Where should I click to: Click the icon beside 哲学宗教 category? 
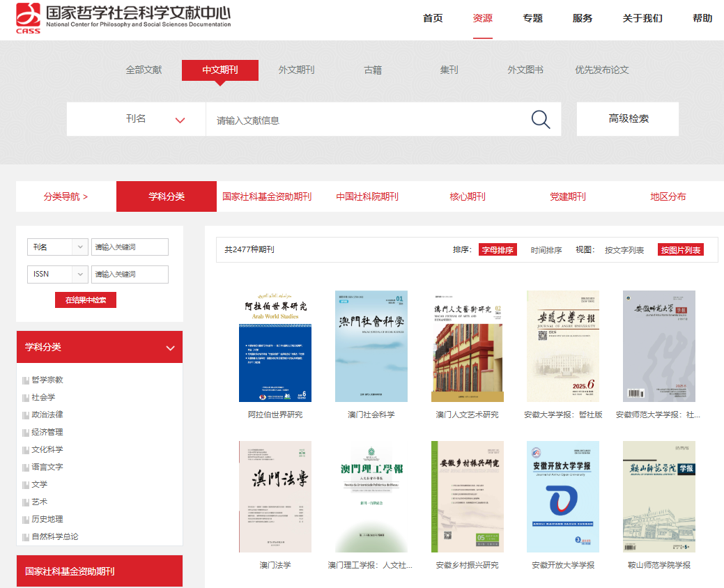(x=26, y=380)
